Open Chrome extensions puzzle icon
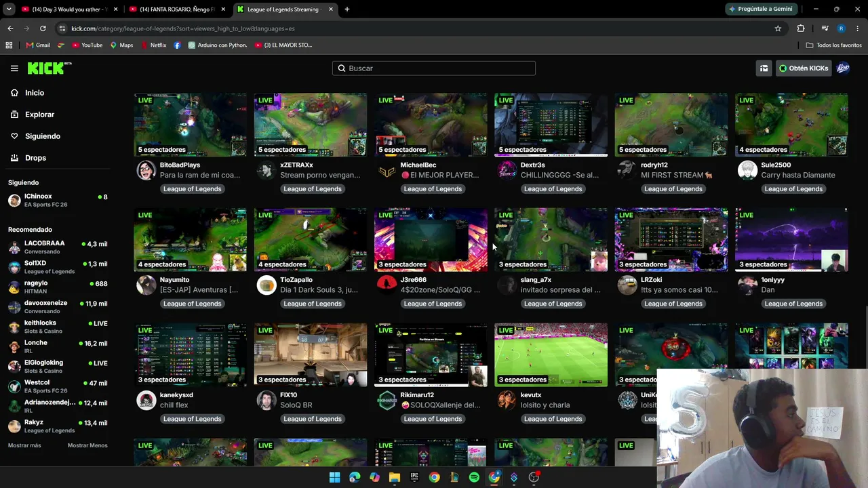This screenshot has width=868, height=488. coord(801,28)
